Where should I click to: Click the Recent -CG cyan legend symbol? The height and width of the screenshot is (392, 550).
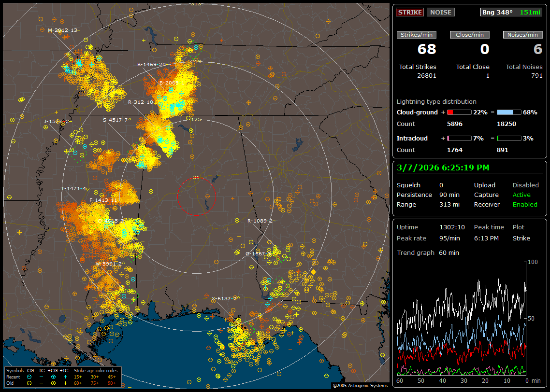[x=29, y=376]
